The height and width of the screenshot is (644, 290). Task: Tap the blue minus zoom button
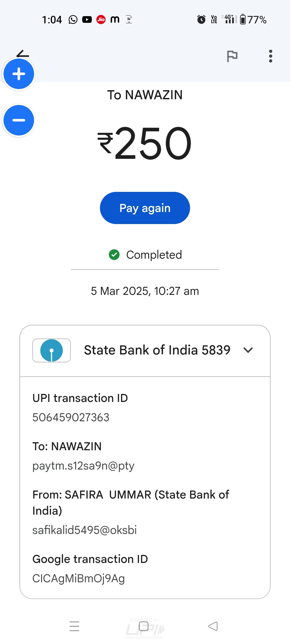pyautogui.click(x=19, y=120)
